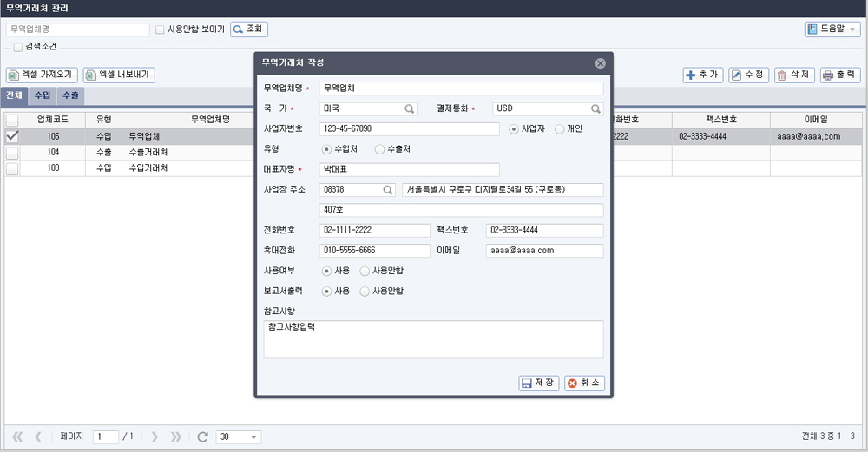The height and width of the screenshot is (452, 868).
Task: Close the 무역거래처 작성 dialog
Action: 600,63
